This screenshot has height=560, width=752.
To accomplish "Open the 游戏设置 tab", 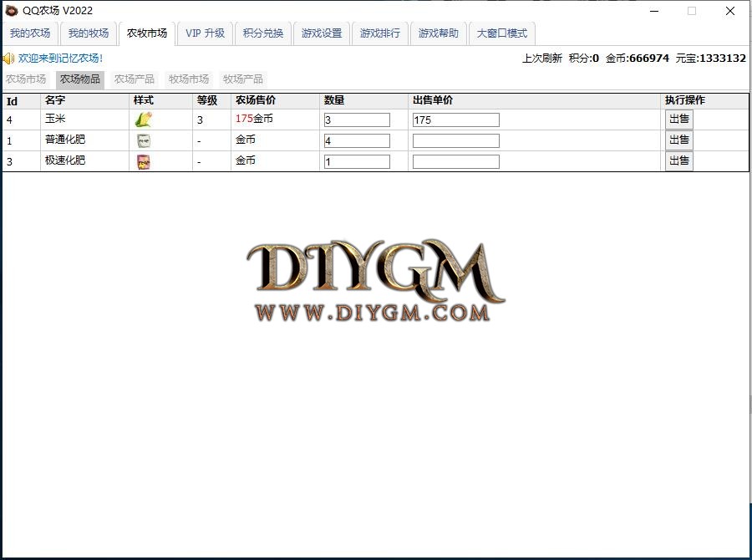I will point(322,33).
